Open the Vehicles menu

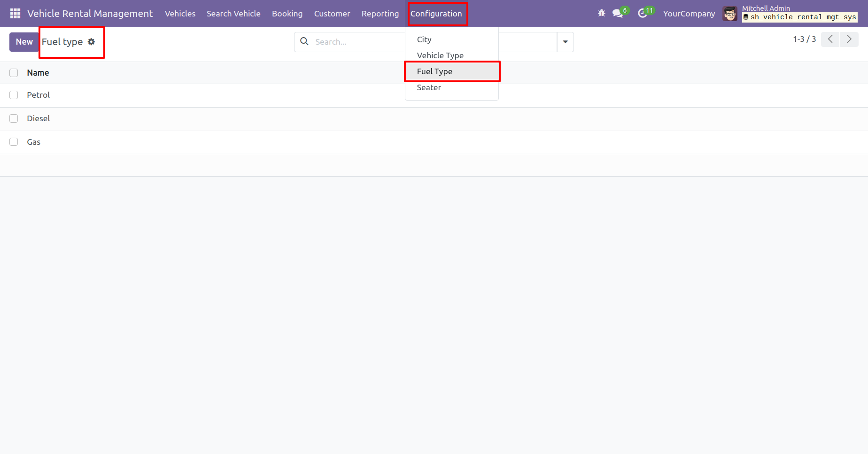click(x=180, y=14)
